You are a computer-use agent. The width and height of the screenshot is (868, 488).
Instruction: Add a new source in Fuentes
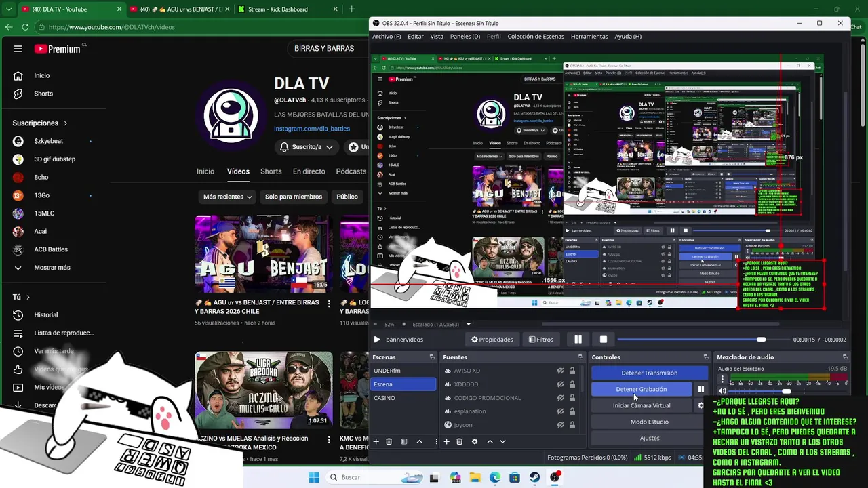pyautogui.click(x=446, y=442)
